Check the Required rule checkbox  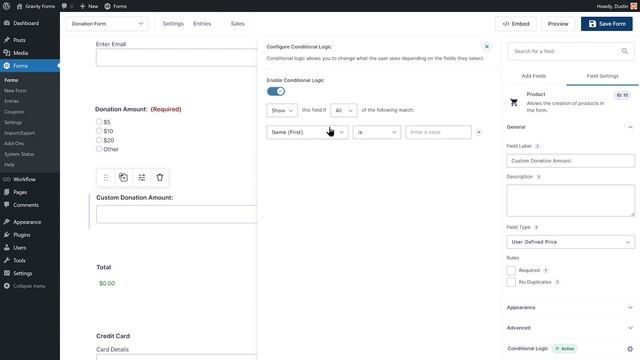511,270
